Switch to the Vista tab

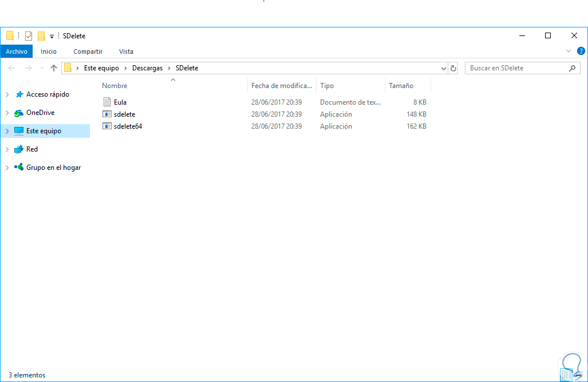(126, 51)
